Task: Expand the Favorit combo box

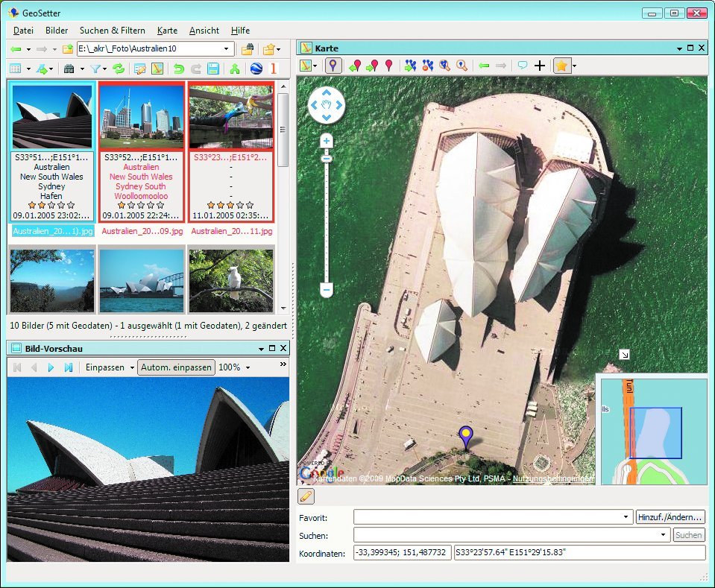Action: pyautogui.click(x=626, y=517)
